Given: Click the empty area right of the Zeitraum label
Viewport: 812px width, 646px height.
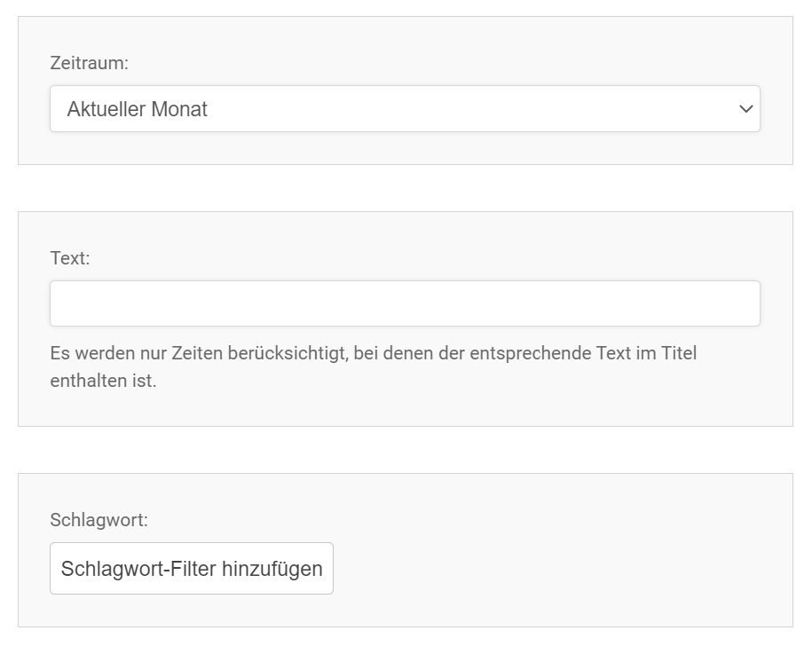Looking at the screenshot, I should pyautogui.click(x=444, y=63).
